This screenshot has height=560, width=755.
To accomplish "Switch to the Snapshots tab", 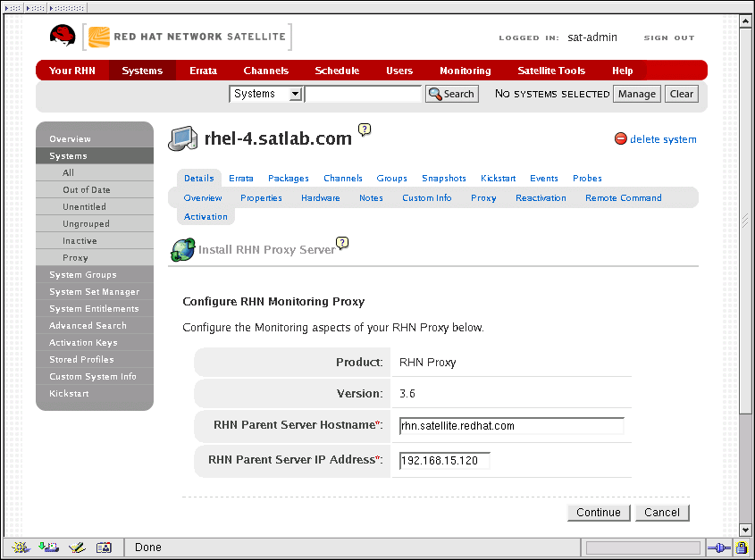I will [444, 178].
